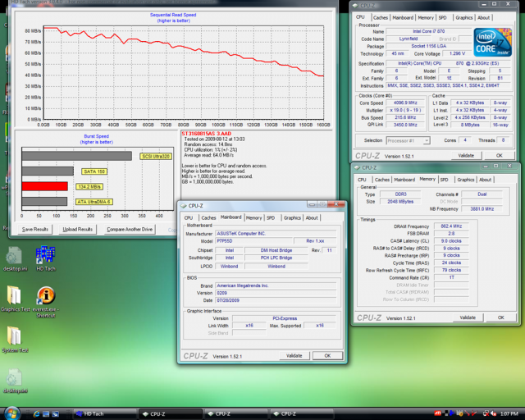The height and width of the screenshot is (420, 525).
Task: Click the SCSI Ultra320 yellow label
Action: point(156,157)
